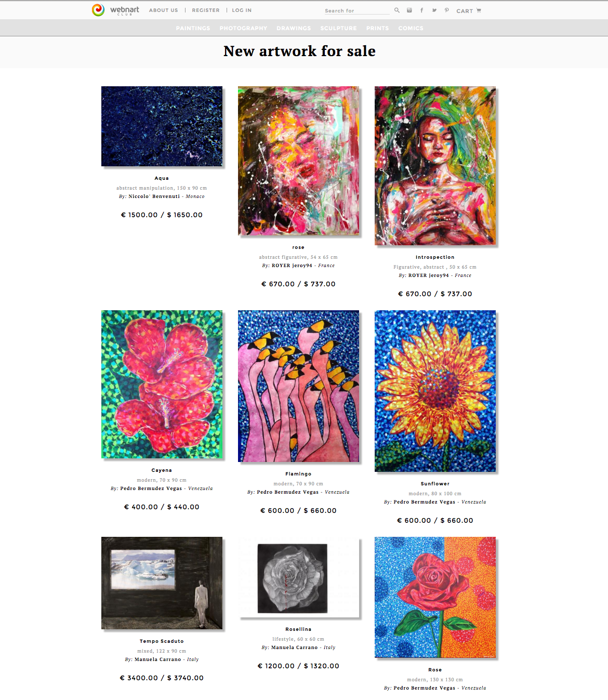Viewport: 608px width, 700px height.
Task: Click the search magnifier icon
Action: pyautogui.click(x=397, y=10)
